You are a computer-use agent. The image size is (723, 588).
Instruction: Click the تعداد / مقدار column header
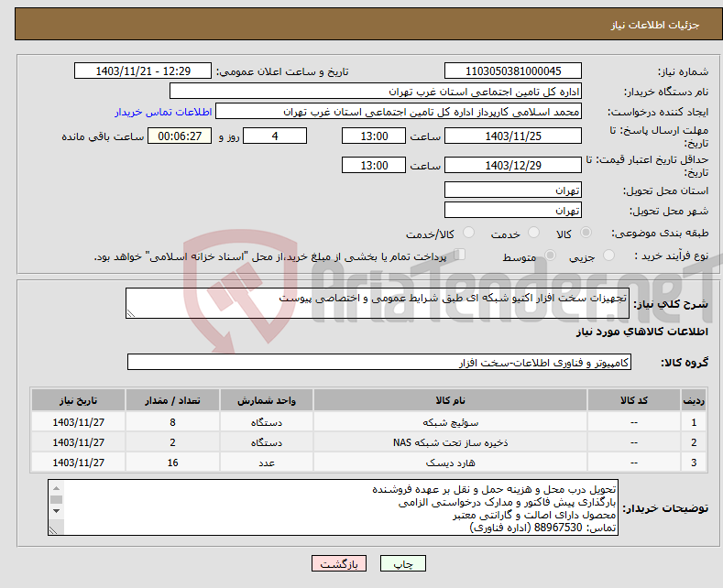point(172,400)
